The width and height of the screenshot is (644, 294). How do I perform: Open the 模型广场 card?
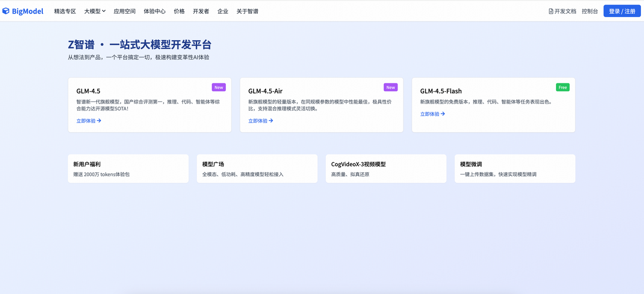click(257, 168)
